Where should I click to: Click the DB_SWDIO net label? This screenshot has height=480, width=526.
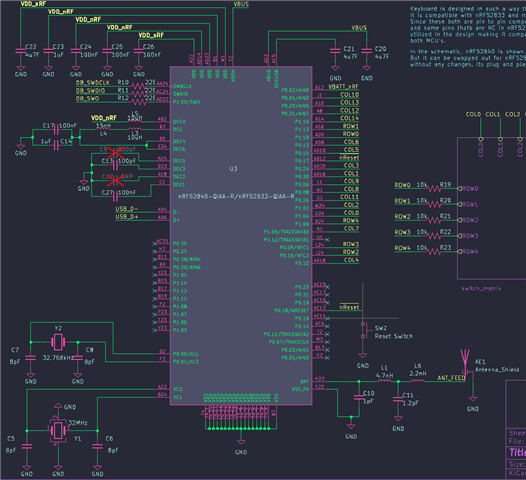90,91
